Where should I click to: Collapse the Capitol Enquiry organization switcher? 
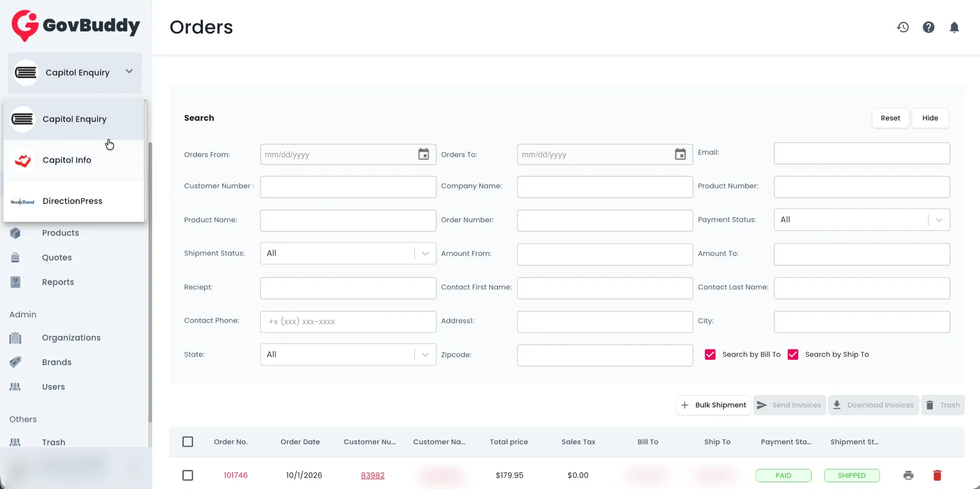(75, 73)
